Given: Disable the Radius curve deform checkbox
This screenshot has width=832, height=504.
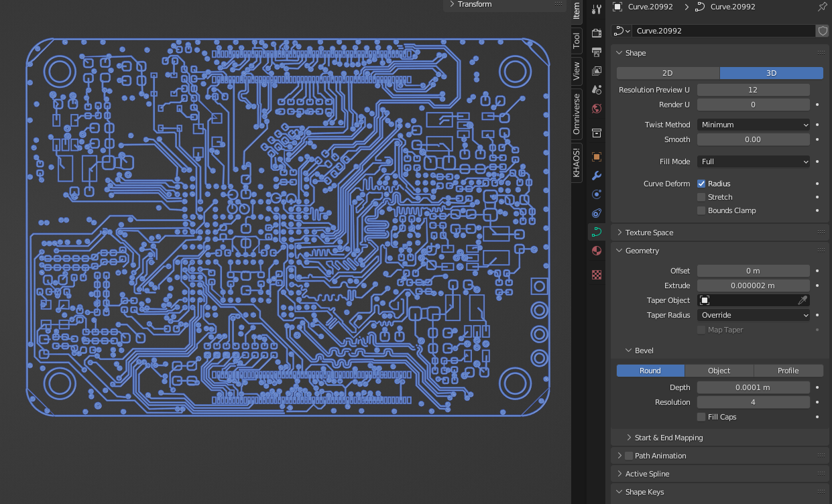Looking at the screenshot, I should coord(701,184).
